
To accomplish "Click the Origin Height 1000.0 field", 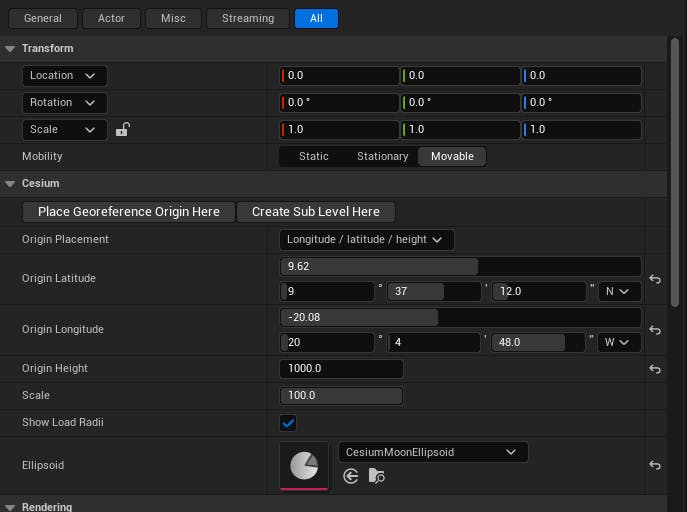I will coord(341,369).
